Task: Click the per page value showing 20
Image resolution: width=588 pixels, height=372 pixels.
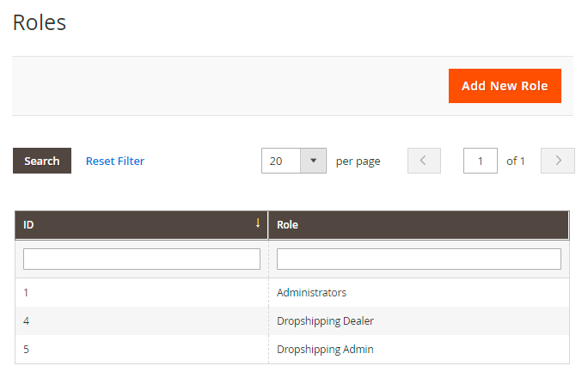Action: (281, 161)
